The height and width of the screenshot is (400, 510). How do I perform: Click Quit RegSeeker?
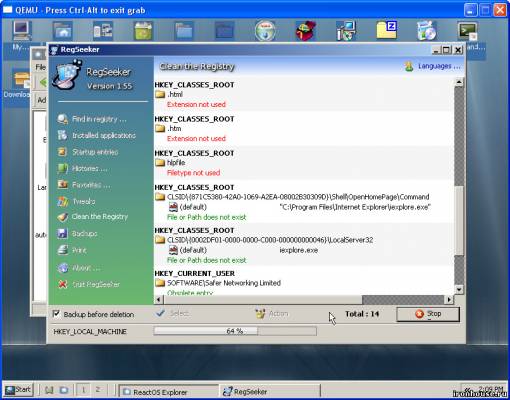(89, 284)
